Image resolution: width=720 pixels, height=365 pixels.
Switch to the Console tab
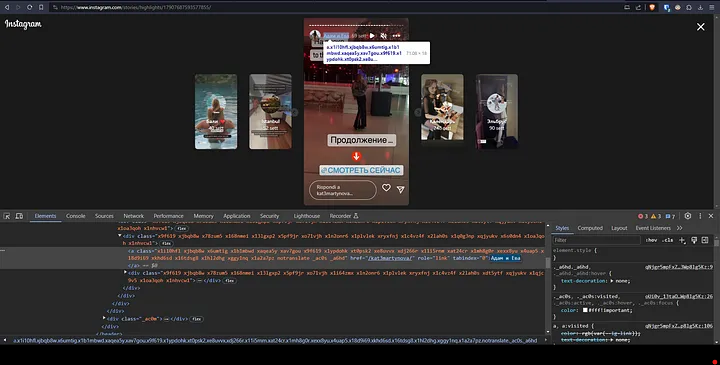point(75,216)
